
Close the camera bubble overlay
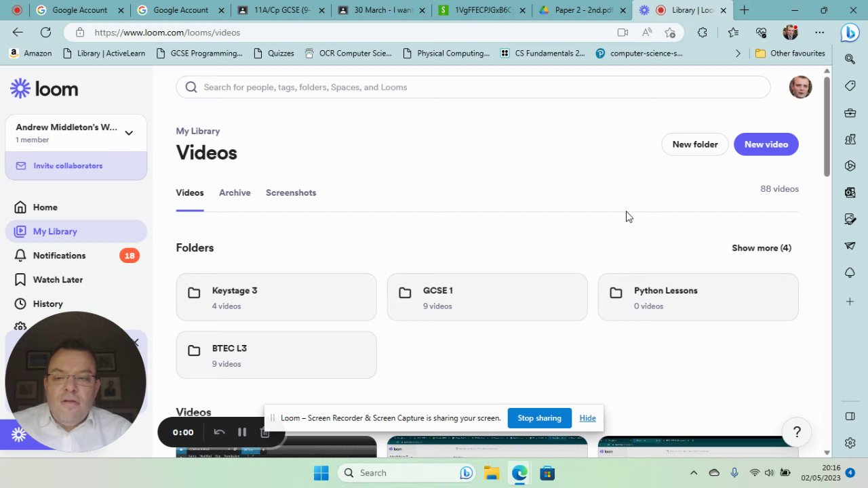pyautogui.click(x=136, y=343)
